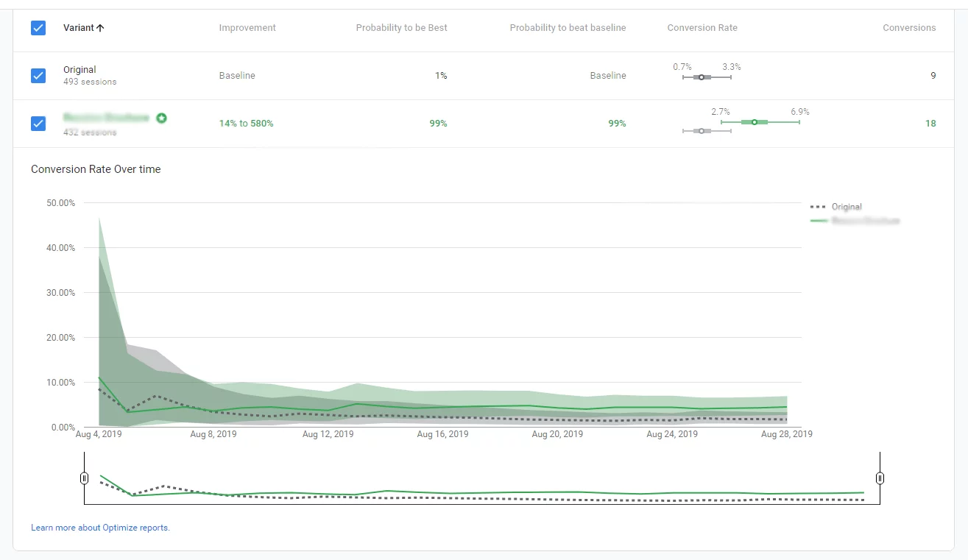Click the Original conversion rate box plot marker
The image size is (968, 560).
[x=702, y=77]
